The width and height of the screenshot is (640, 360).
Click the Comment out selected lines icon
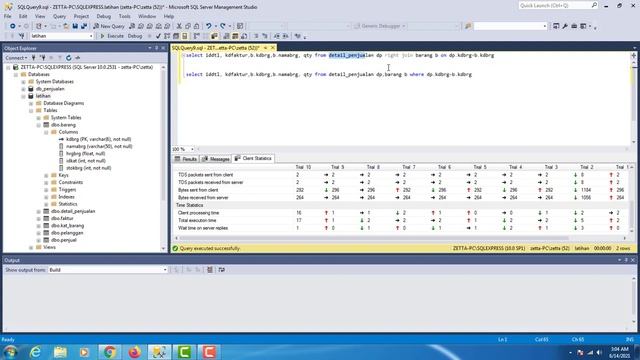pos(256,36)
